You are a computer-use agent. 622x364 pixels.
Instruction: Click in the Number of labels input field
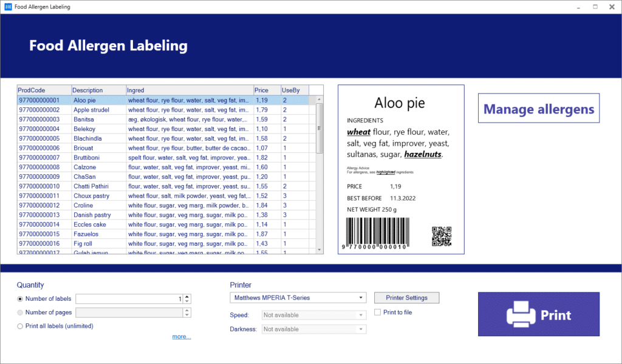click(x=129, y=299)
